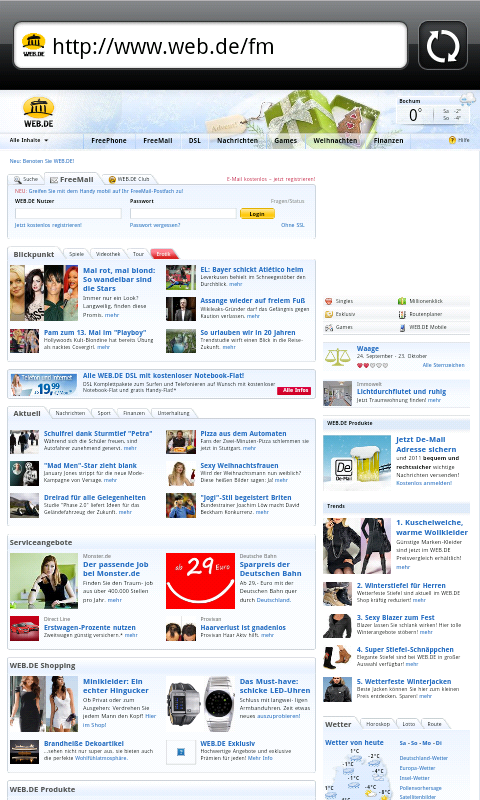
Task: Click Passwort vergessen link
Action: click(155, 225)
